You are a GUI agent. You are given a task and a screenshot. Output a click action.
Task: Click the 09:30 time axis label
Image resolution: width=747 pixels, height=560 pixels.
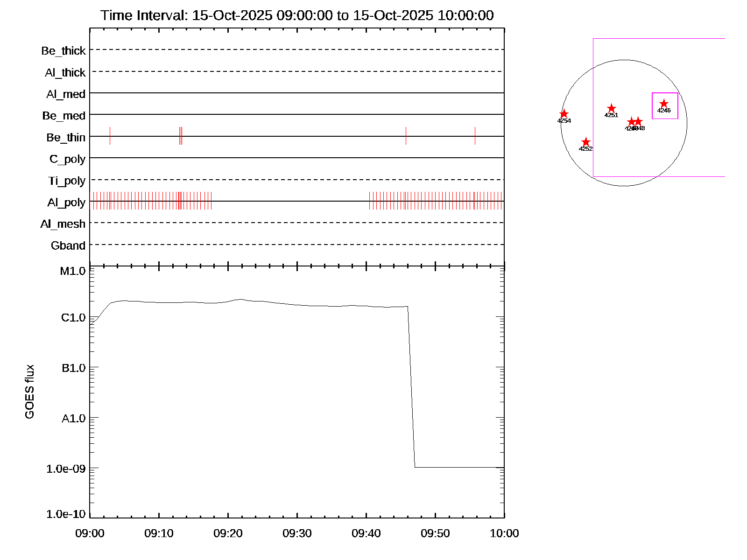click(x=297, y=533)
